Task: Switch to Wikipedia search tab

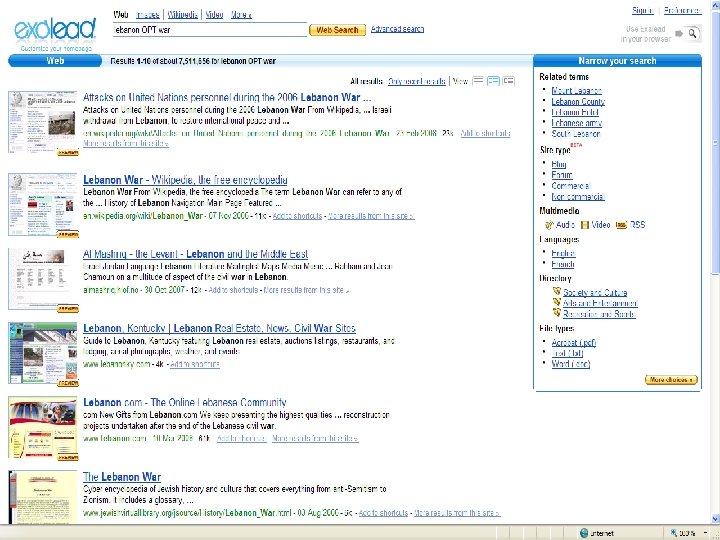Action: point(182,15)
